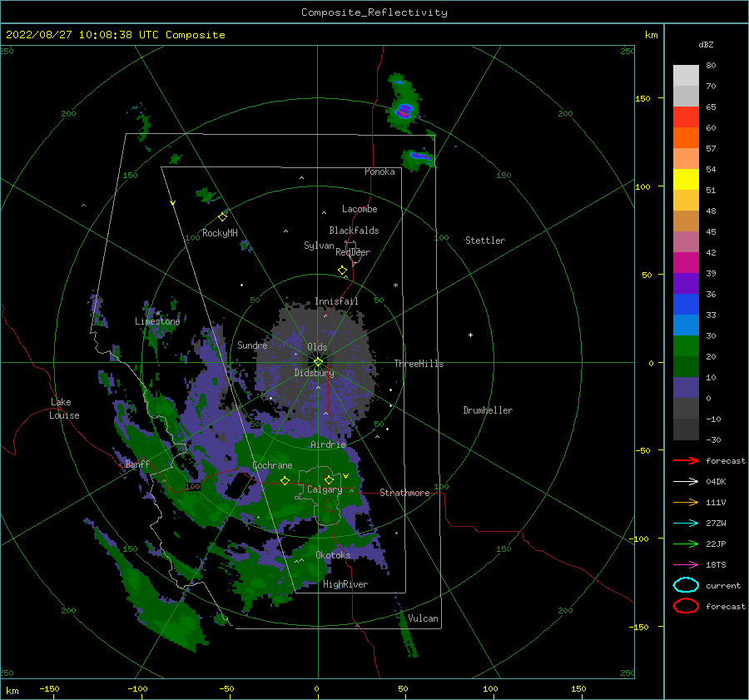
Task: Click the yellow diamond marker below RedDeer
Action: (x=343, y=271)
